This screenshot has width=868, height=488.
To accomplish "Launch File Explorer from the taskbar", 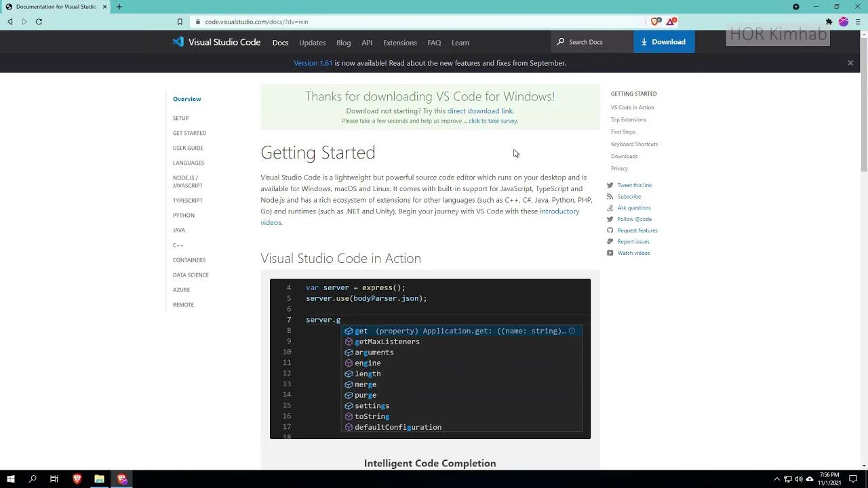I will 99,479.
